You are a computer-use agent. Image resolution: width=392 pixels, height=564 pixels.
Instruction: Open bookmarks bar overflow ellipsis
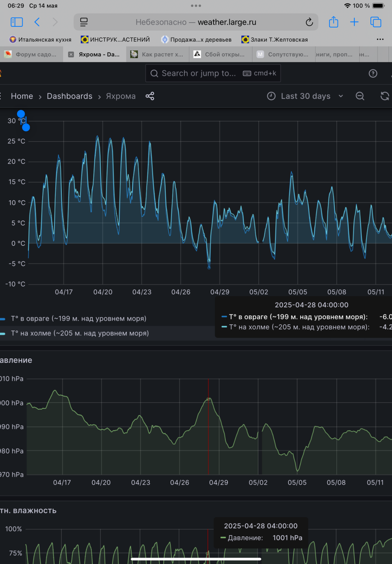coord(380,39)
